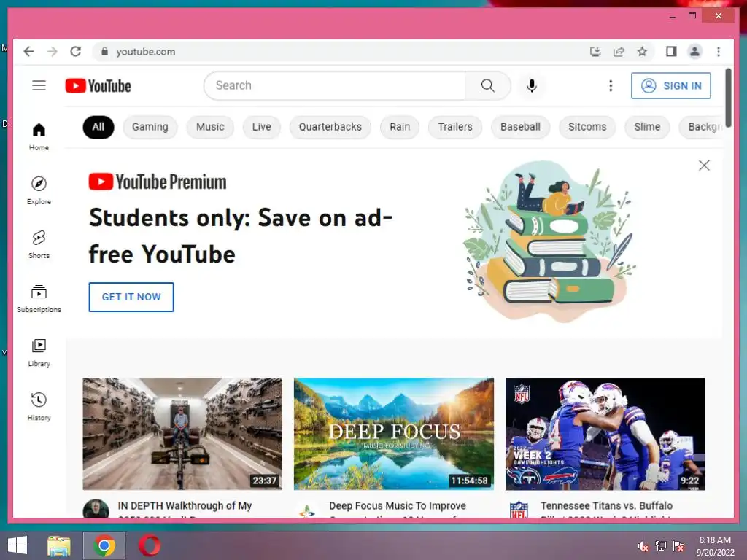Select the Trailers filter chip
The image size is (747, 560).
[455, 127]
